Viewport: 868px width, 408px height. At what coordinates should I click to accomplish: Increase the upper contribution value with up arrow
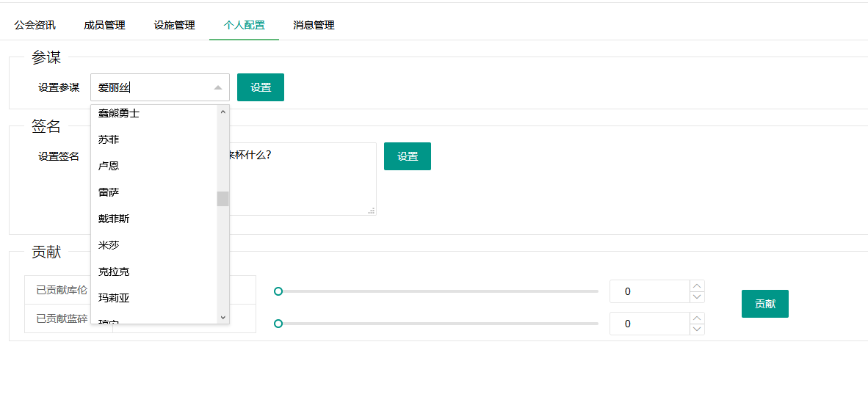click(x=697, y=286)
